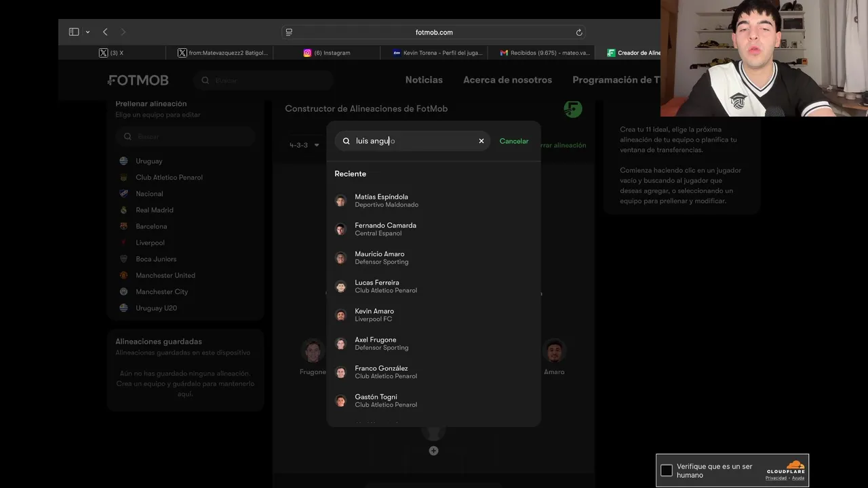Go back with the Safari back arrow
The width and height of the screenshot is (868, 488).
tap(105, 32)
